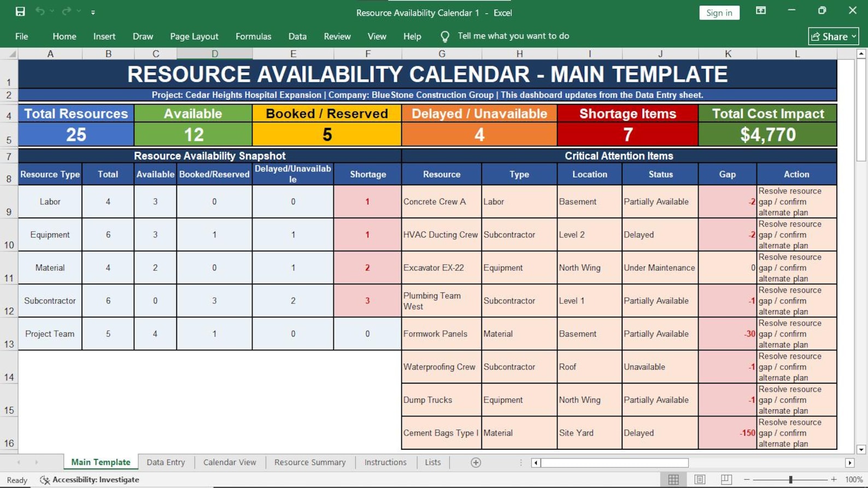This screenshot has width=868, height=488.
Task: Click the Sign in button
Action: tap(719, 13)
